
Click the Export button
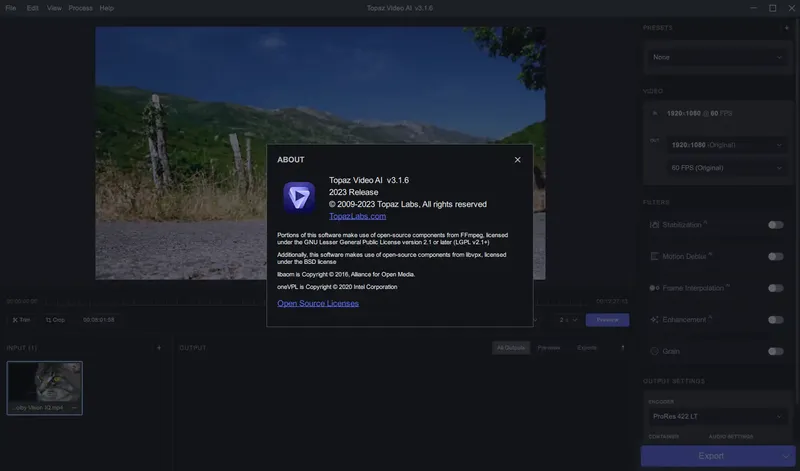(711, 456)
